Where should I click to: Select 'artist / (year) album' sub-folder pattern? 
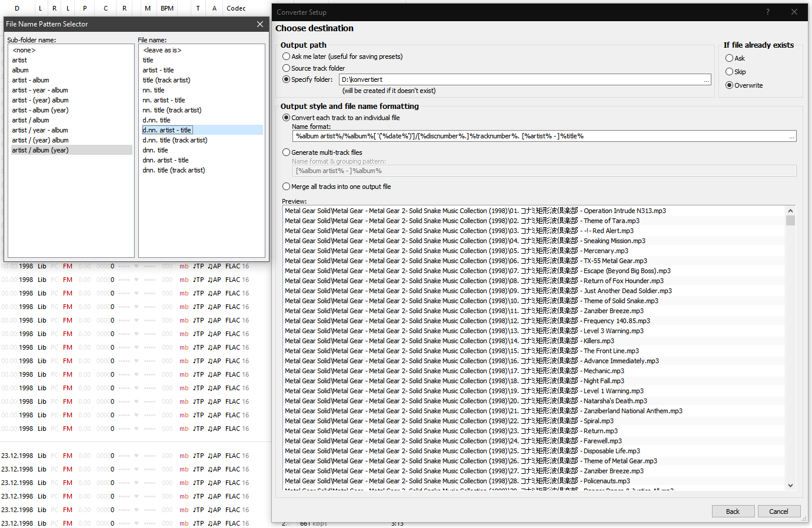click(71, 140)
